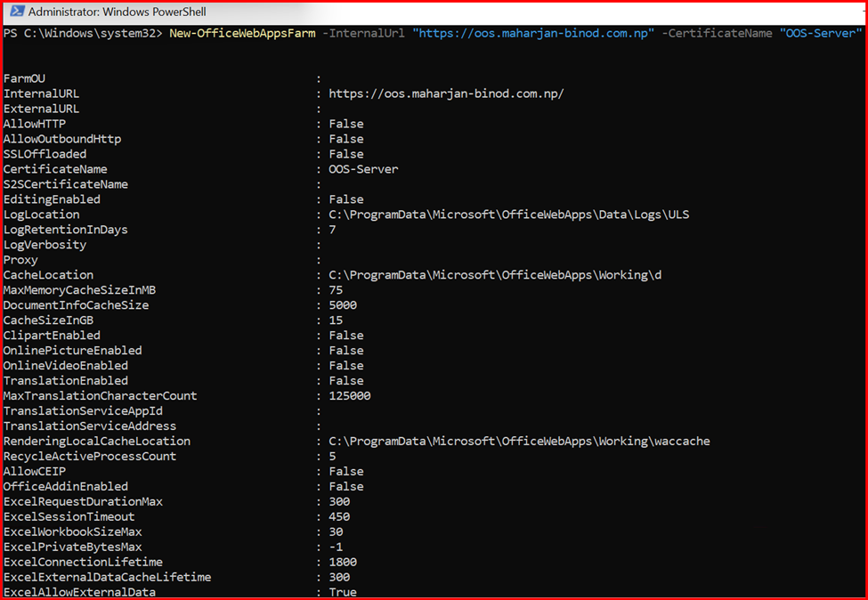
Task: Click the "OOS-Server" string in the command
Action: (821, 33)
